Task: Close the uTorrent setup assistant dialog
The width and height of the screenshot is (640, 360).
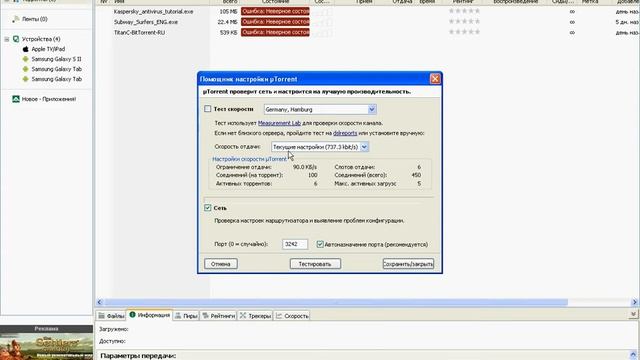Action: 435,79
